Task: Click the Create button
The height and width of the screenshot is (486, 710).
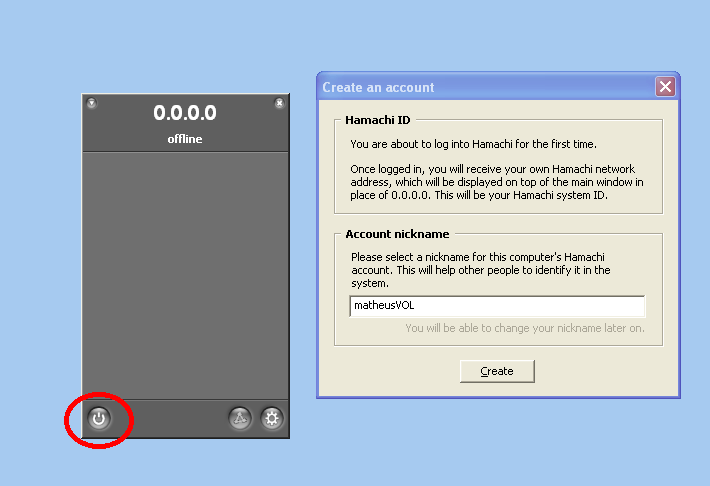Action: (x=497, y=371)
